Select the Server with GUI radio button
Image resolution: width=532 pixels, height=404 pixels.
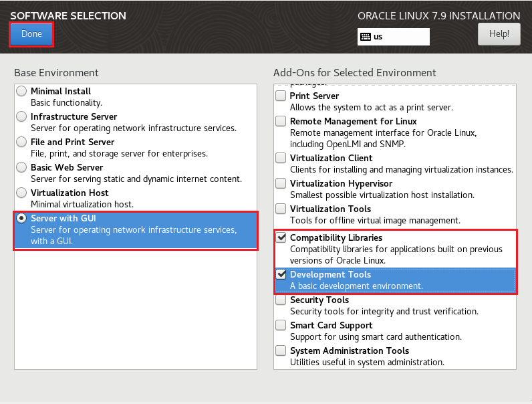[21, 218]
